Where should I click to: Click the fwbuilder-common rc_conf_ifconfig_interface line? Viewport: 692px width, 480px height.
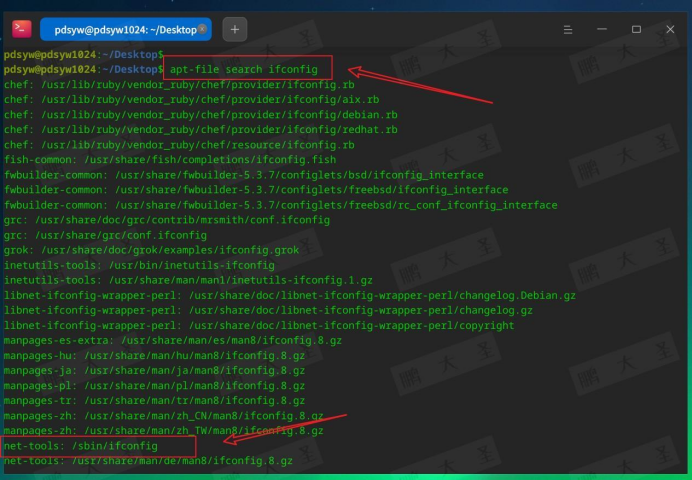[281, 205]
